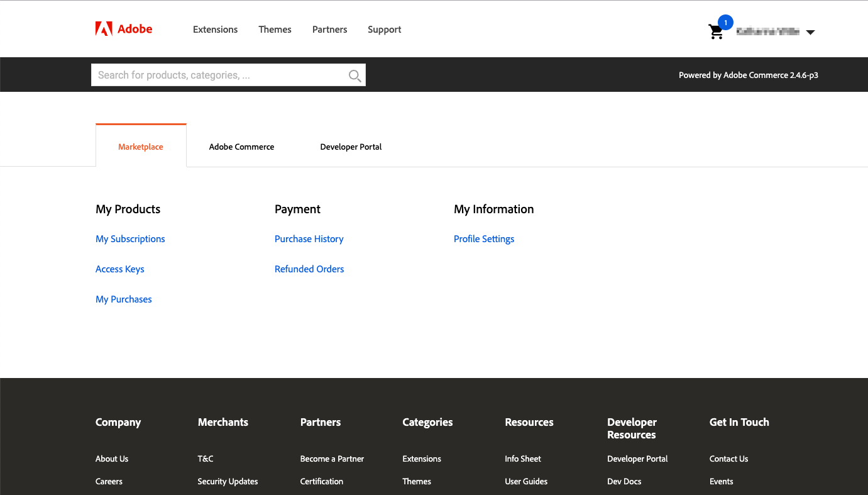Open the Extensions menu

(215, 30)
